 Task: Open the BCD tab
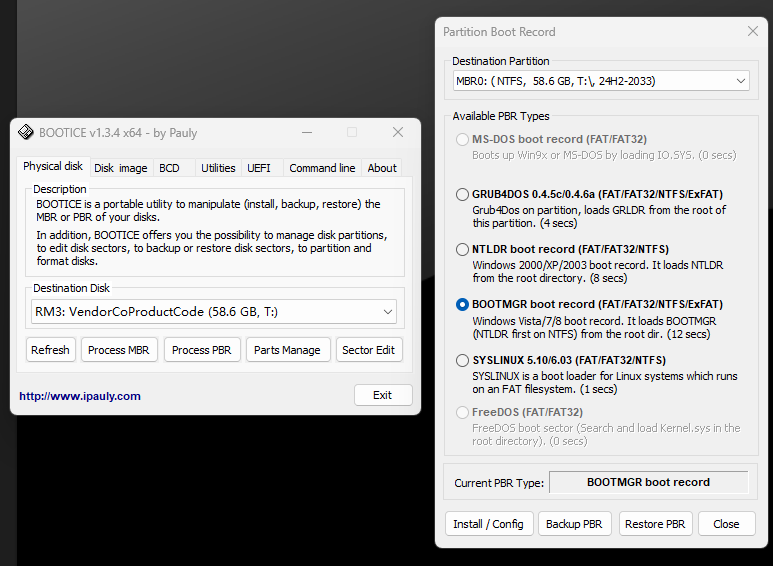point(169,168)
